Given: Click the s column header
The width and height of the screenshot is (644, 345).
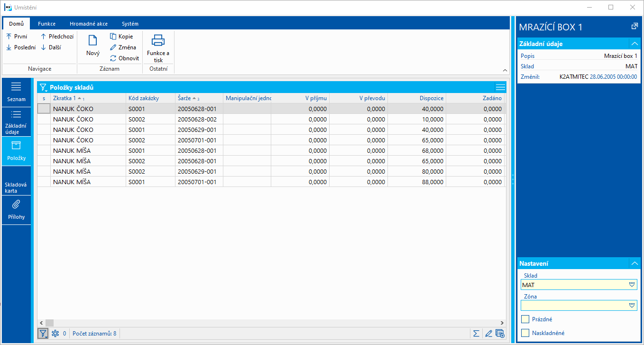Looking at the screenshot, I should tap(44, 98).
